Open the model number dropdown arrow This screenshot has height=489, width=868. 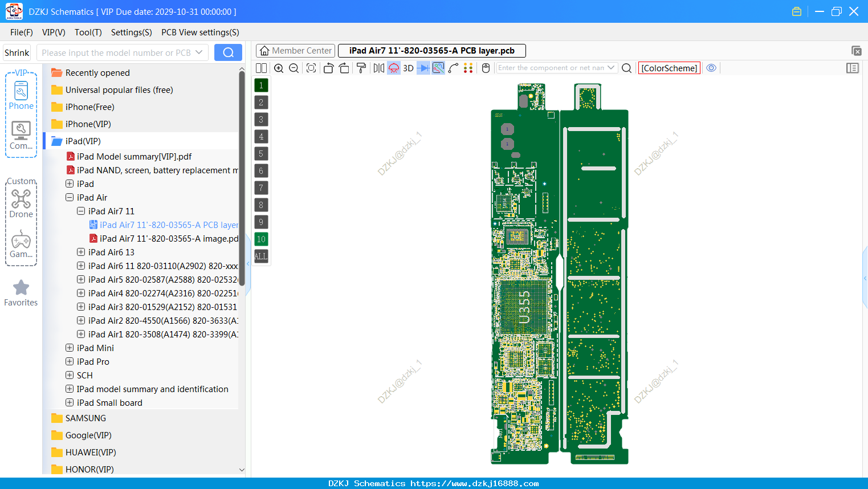click(x=199, y=52)
